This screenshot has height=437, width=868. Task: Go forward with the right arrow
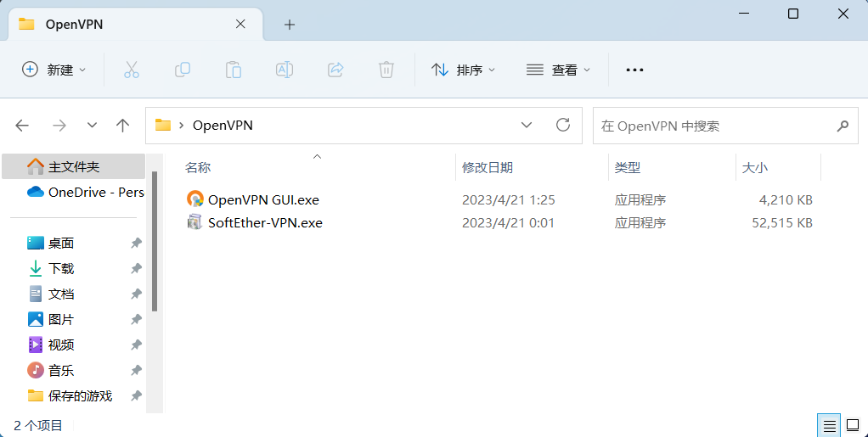(59, 126)
